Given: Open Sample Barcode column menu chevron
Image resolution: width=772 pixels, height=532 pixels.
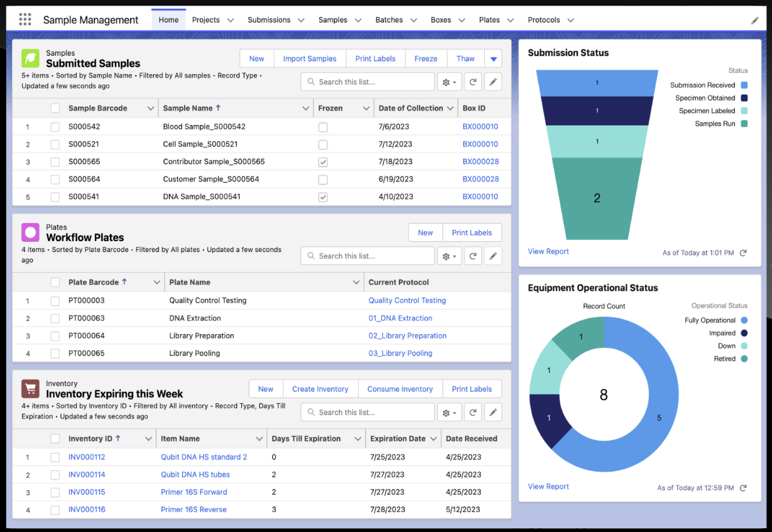Looking at the screenshot, I should tap(150, 109).
